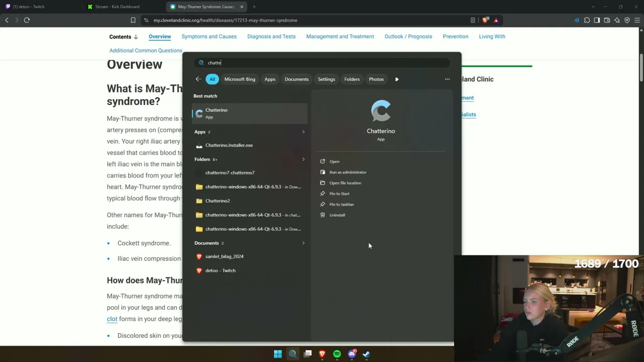
Task: Jump to Management and Treatment section
Action: tap(340, 37)
